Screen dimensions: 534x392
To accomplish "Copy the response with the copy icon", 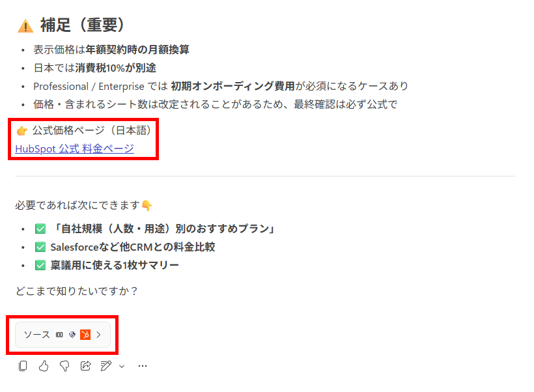I will 23,366.
